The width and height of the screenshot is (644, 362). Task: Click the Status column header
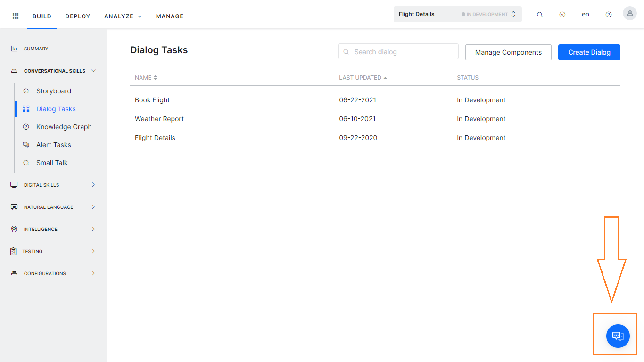[468, 78]
